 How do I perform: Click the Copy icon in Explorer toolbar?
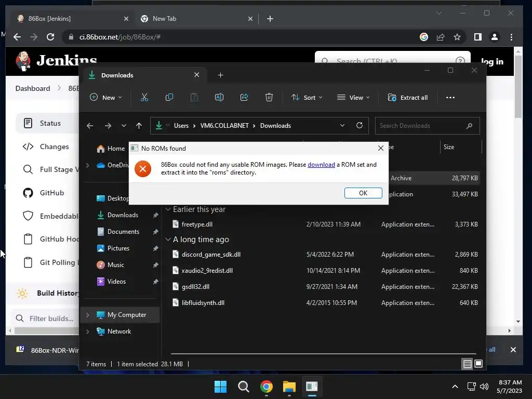(169, 97)
